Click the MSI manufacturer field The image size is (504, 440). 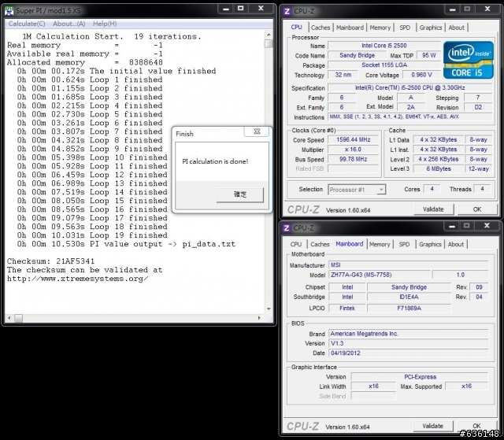408,265
